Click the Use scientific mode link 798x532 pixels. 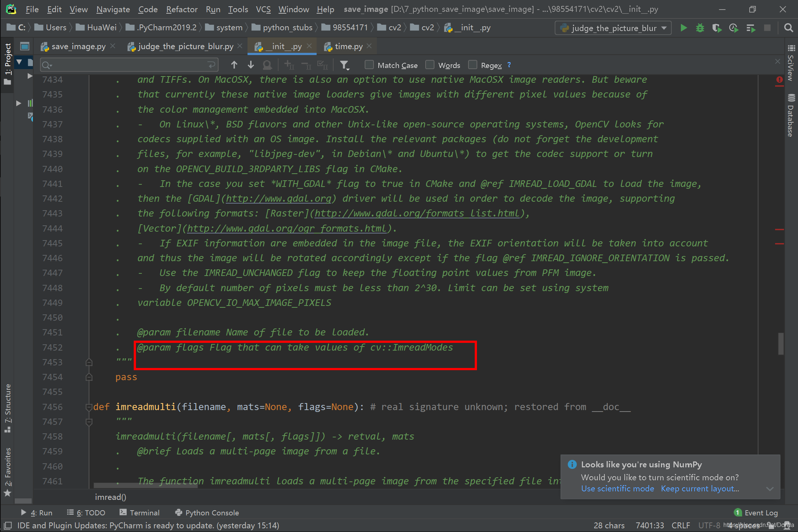pos(617,488)
